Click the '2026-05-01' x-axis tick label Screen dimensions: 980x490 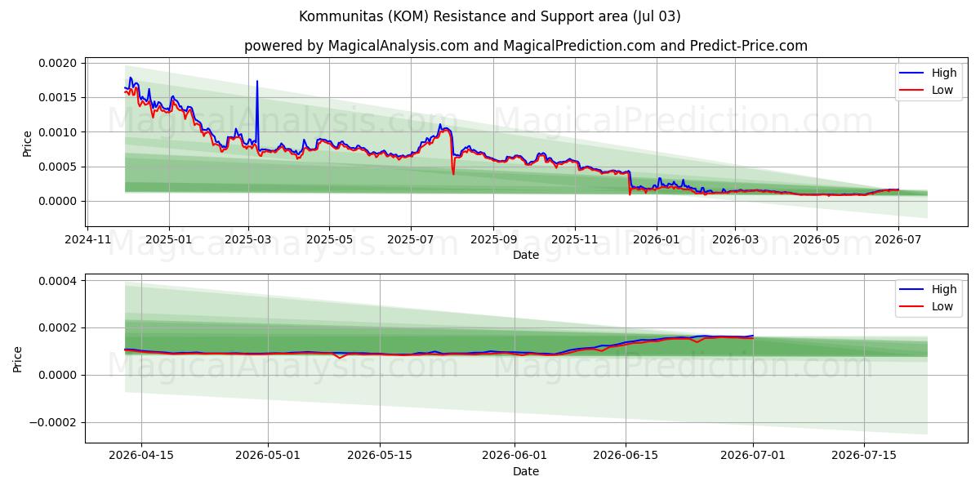tap(269, 456)
